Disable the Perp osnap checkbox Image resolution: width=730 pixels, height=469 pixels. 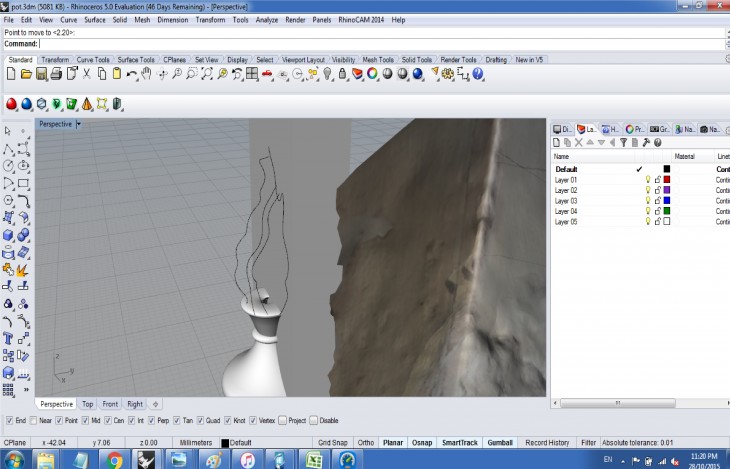click(x=152, y=421)
